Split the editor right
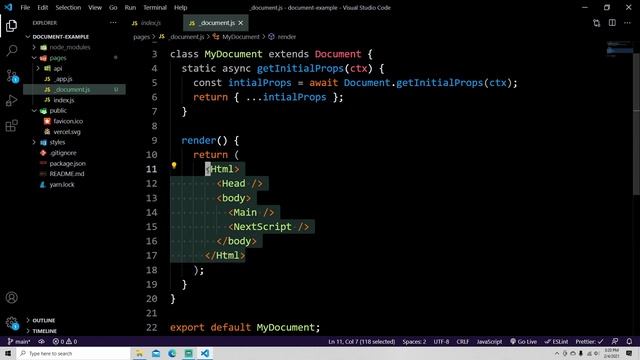Image resolution: width=640 pixels, height=360 pixels. (612, 23)
